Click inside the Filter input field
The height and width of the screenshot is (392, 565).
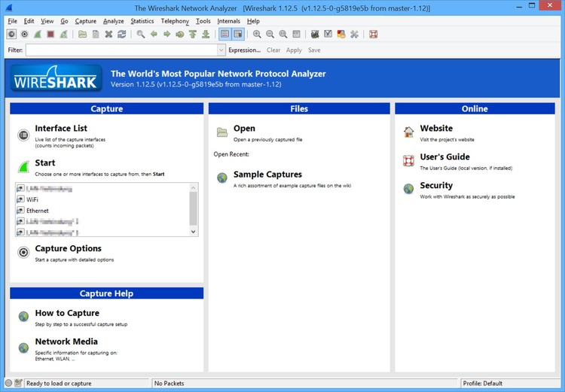[121, 50]
